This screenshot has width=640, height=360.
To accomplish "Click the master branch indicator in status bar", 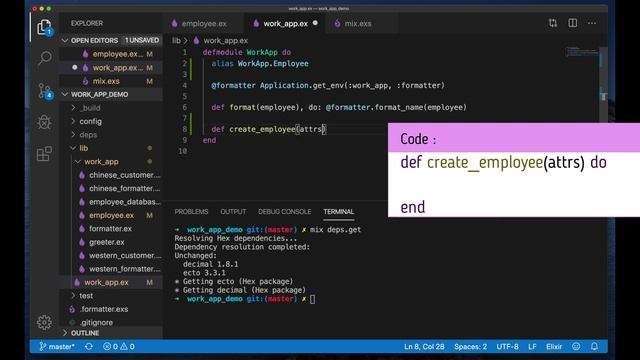I will (57, 347).
